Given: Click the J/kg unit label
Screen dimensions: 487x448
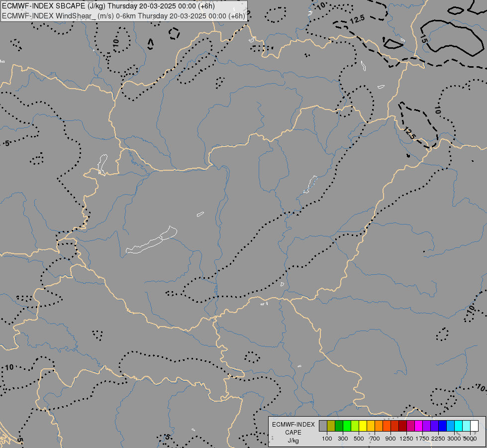Looking at the screenshot, I should [293, 441].
